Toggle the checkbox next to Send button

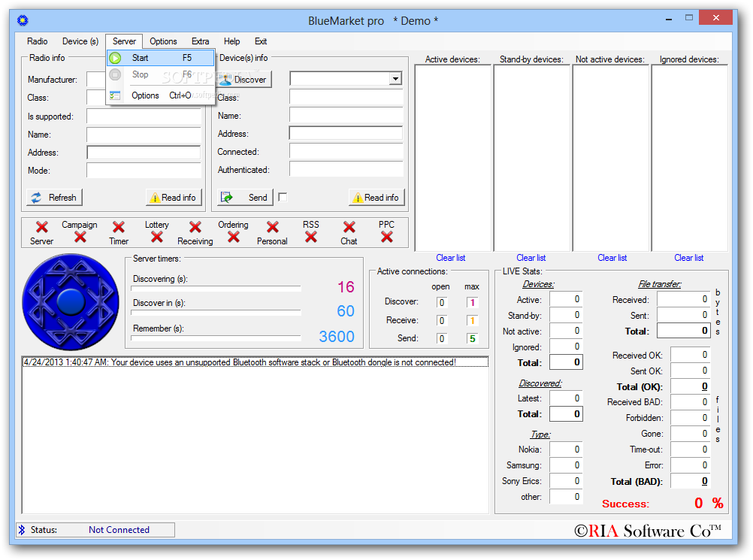coord(283,198)
